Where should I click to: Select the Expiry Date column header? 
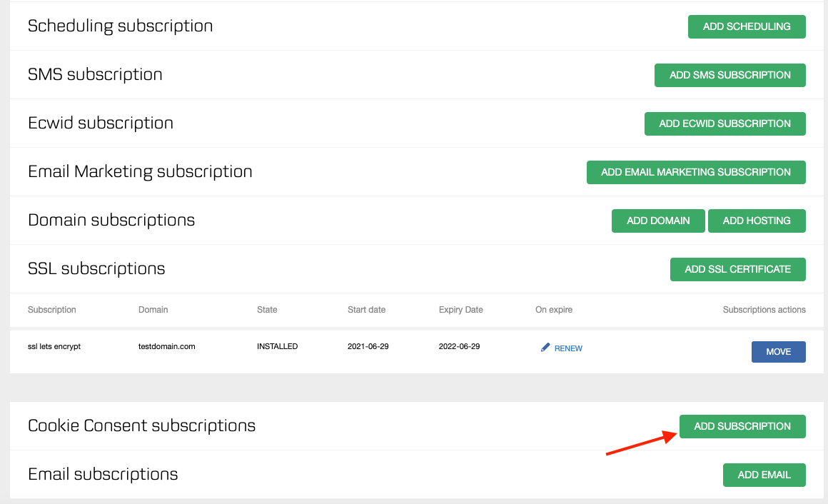click(461, 310)
